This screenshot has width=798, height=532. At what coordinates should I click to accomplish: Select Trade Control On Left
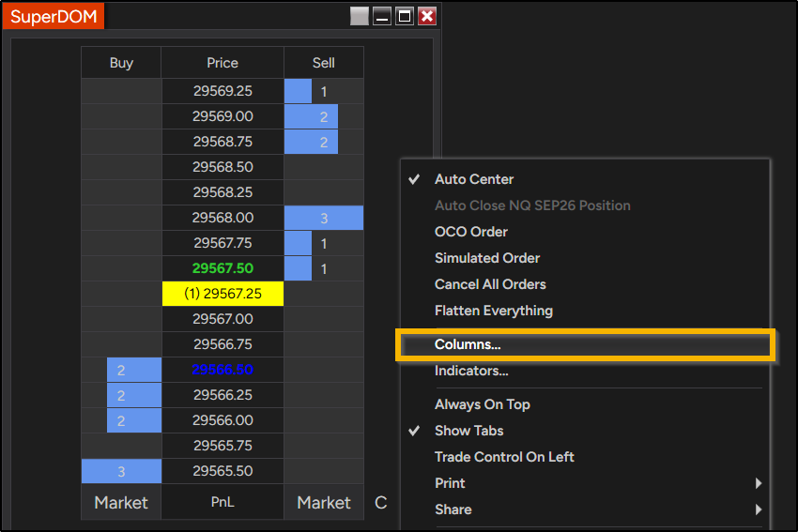point(585,457)
